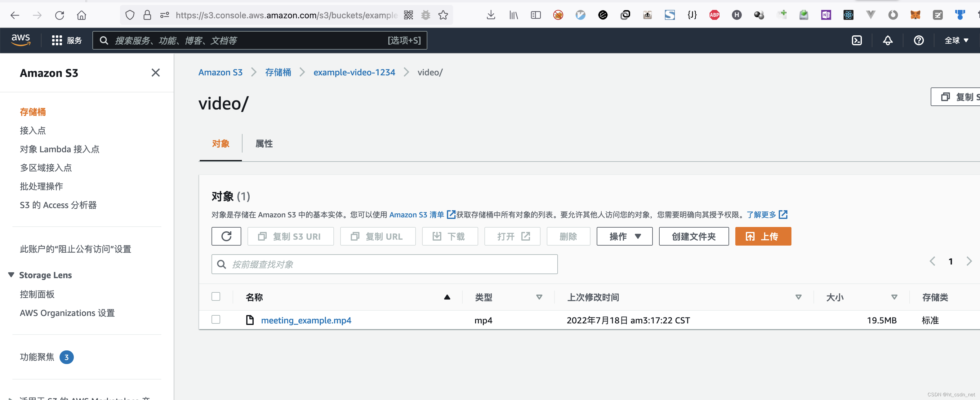Click the 存储桶 breadcrumb link
This screenshot has height=400, width=980.
[x=278, y=72]
